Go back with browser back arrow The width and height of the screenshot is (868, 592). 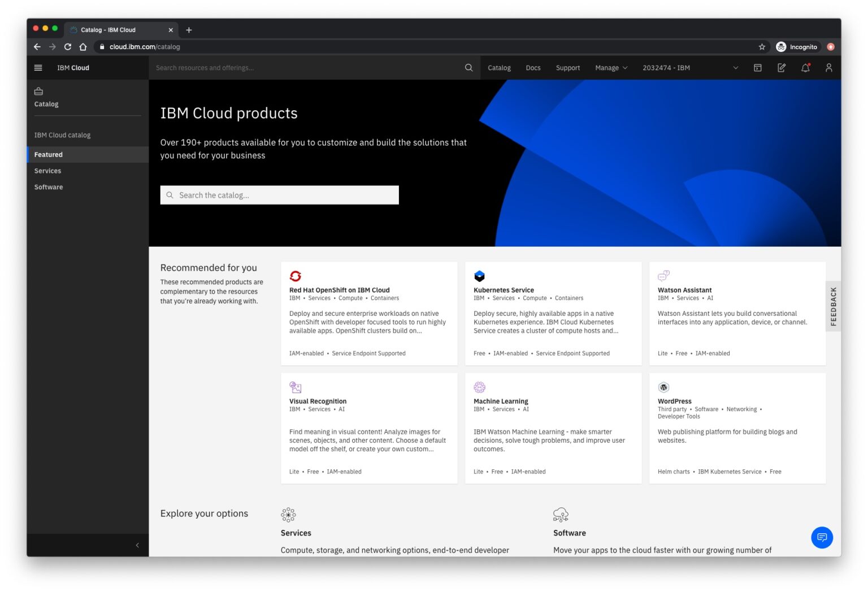(37, 47)
